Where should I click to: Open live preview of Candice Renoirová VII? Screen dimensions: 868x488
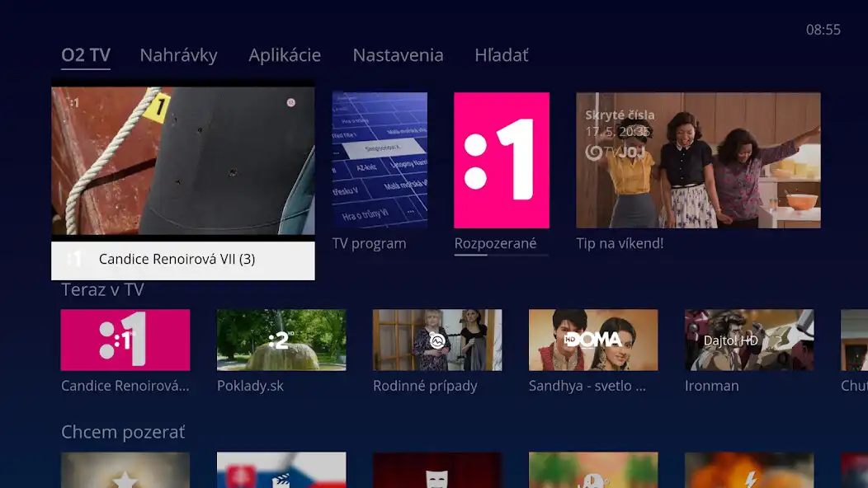coord(182,161)
